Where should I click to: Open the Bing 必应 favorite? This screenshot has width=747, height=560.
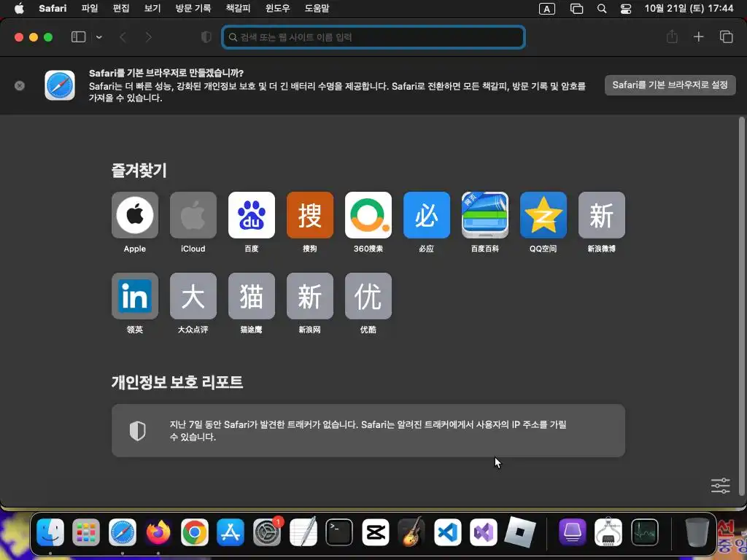(426, 215)
